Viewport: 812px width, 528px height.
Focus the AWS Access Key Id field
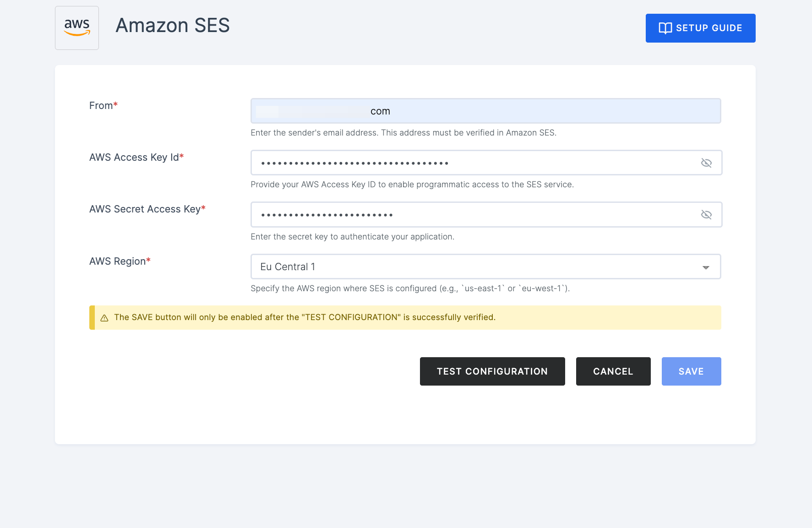(486, 163)
